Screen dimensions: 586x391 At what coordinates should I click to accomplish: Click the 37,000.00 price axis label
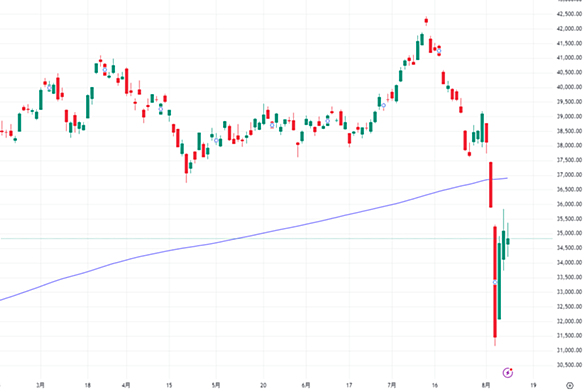pos(569,175)
